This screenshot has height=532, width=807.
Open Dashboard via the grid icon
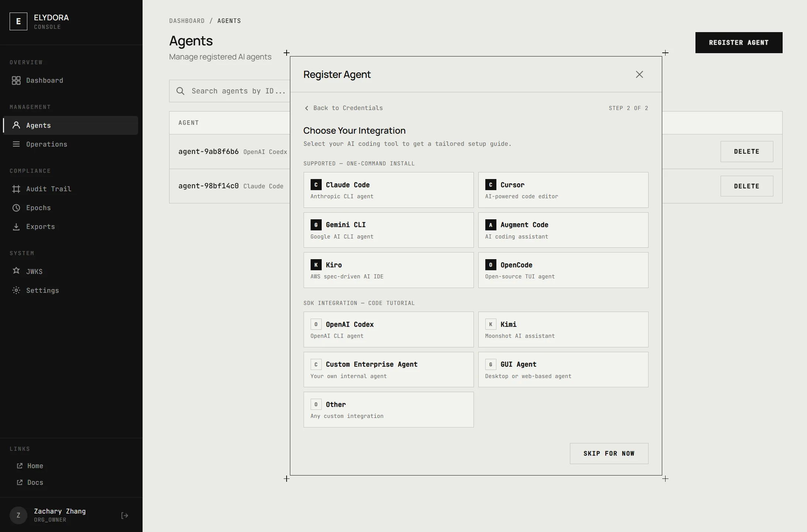[16, 80]
